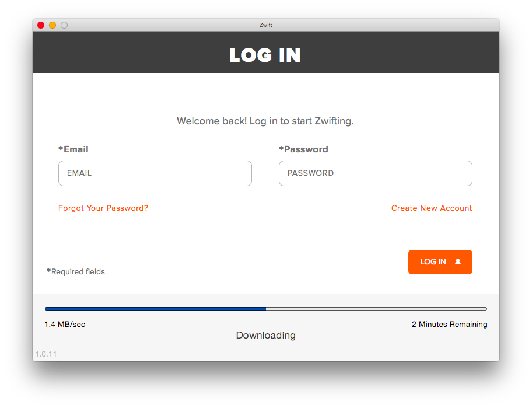This screenshot has width=532, height=408.
Task: Click the grey disabled zoom button
Action: pyautogui.click(x=64, y=25)
